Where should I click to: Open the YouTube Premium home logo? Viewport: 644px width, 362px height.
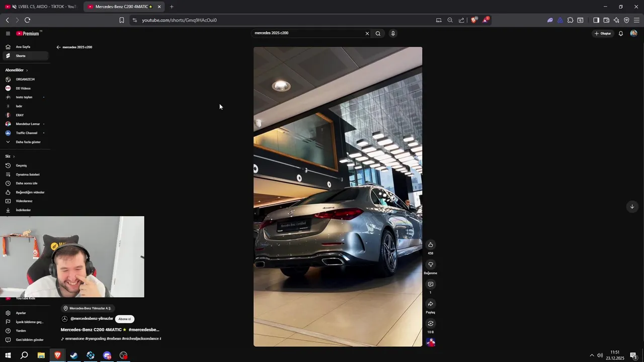[x=29, y=34]
